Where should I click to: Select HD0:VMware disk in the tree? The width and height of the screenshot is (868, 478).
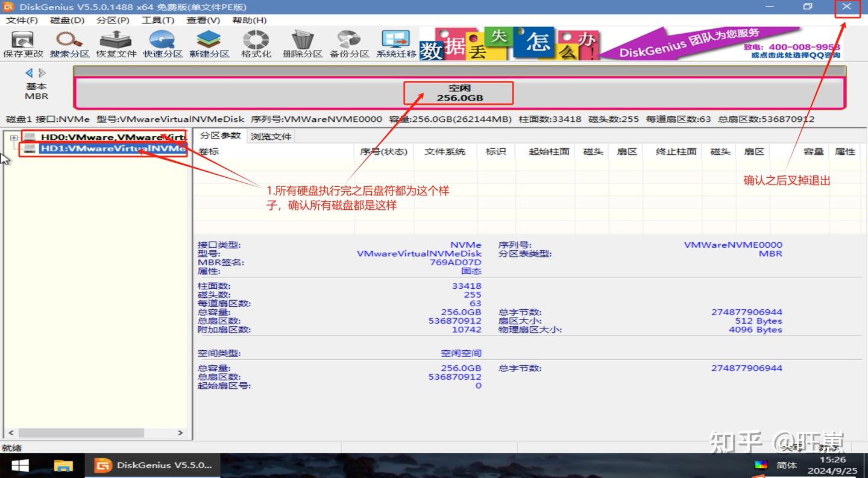click(x=113, y=137)
